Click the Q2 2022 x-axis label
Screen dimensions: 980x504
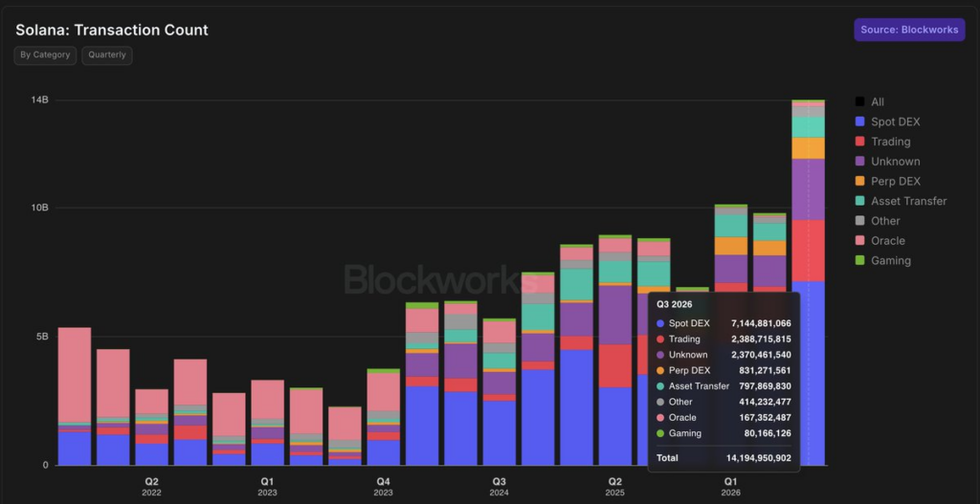(x=152, y=487)
